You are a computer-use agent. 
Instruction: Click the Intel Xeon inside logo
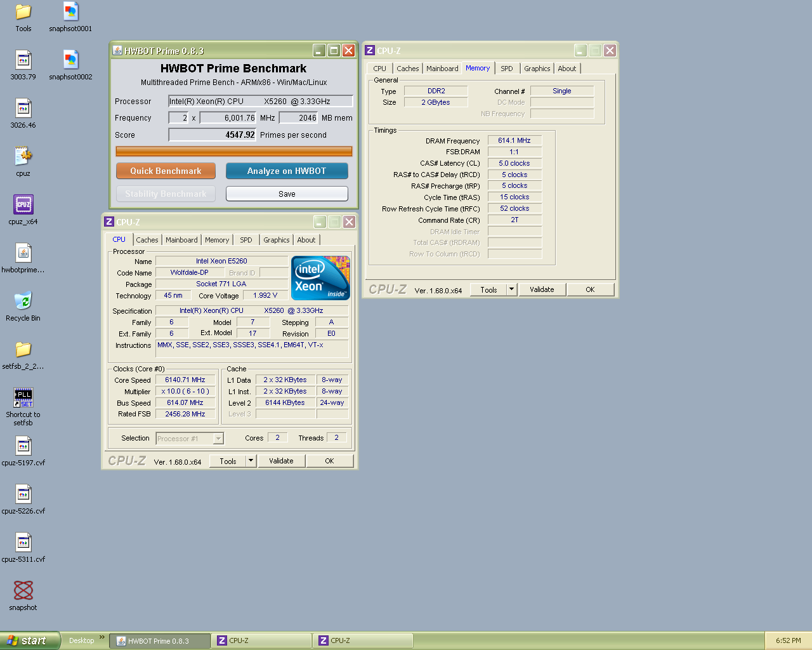click(x=320, y=278)
